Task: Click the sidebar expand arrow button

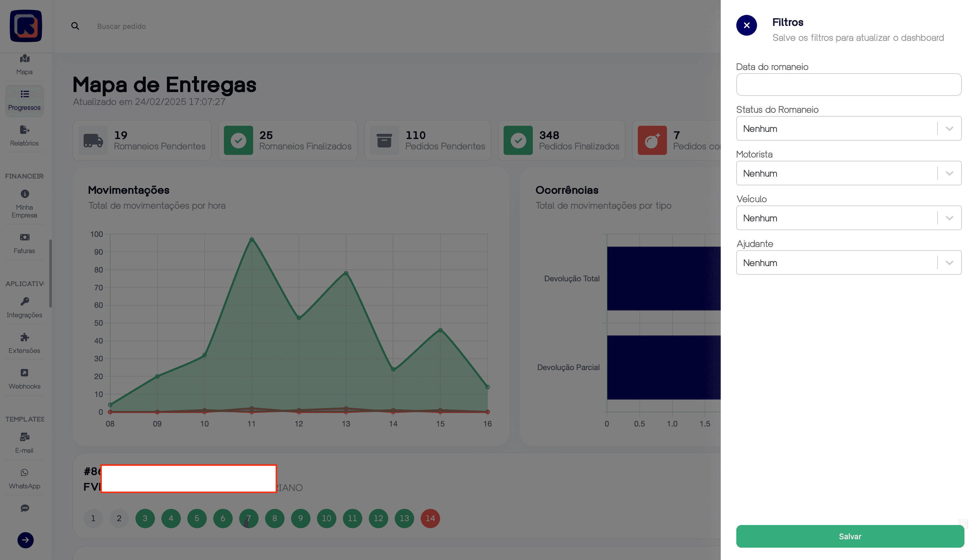Action: [25, 540]
